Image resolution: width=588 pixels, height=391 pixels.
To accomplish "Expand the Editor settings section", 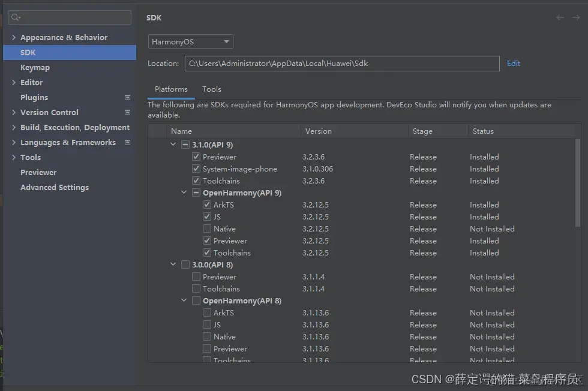I will point(14,83).
